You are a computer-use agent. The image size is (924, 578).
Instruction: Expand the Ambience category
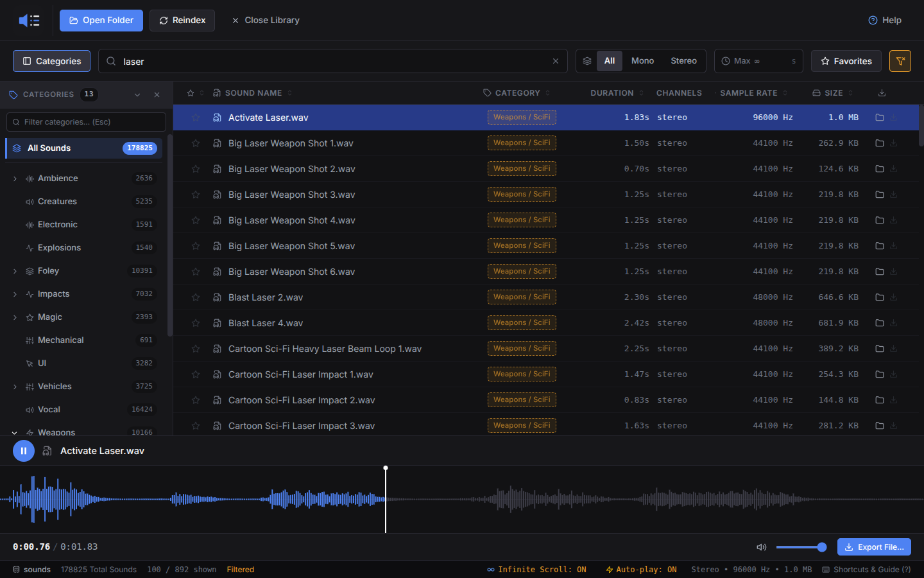[x=15, y=179]
